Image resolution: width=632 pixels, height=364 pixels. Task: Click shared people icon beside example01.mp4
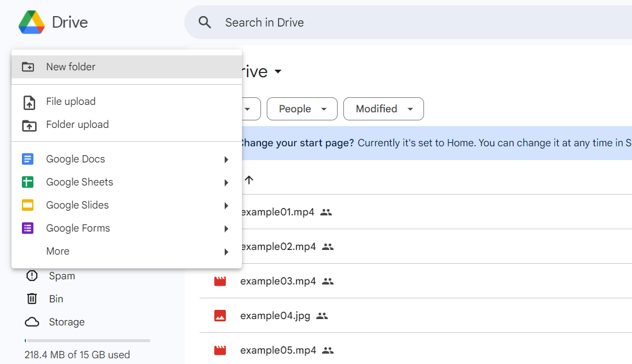point(326,212)
